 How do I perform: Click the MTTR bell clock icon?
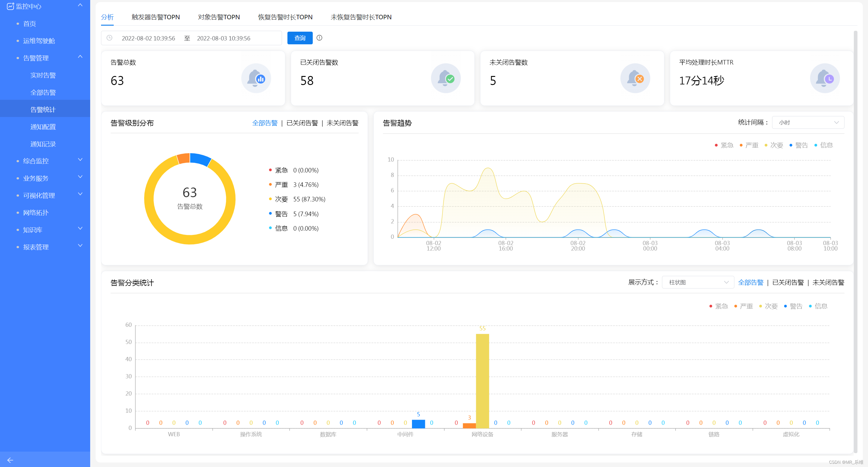click(825, 78)
